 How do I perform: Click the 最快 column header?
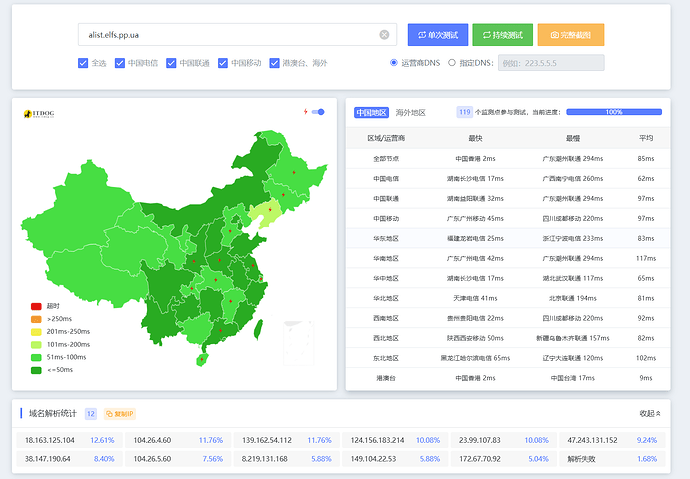click(475, 138)
